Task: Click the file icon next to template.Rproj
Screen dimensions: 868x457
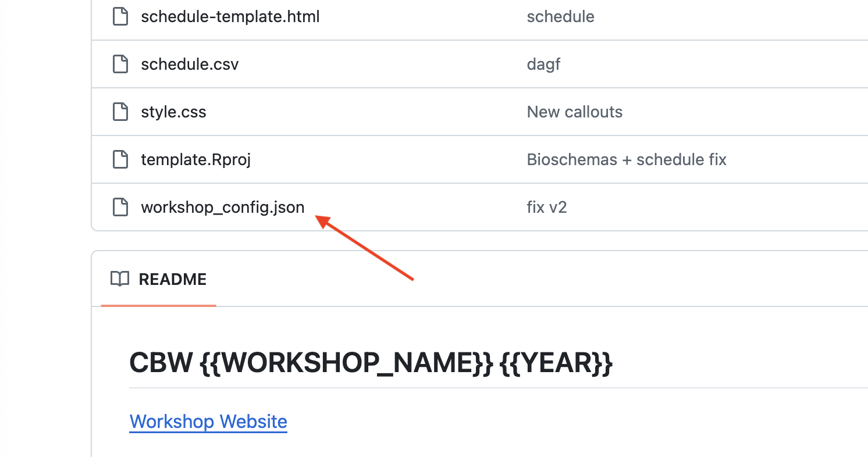Action: tap(120, 159)
